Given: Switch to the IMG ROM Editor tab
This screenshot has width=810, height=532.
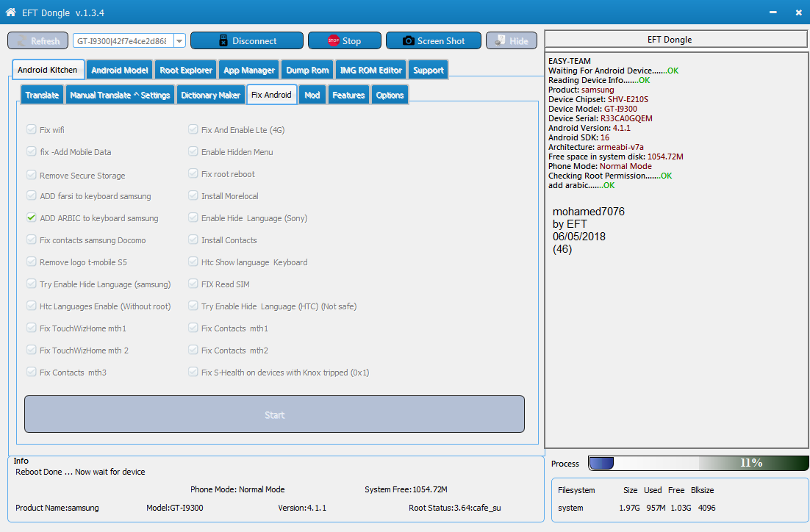Looking at the screenshot, I should coord(371,71).
